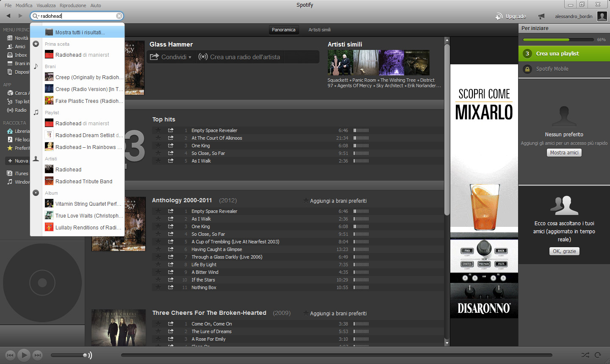Open the File menu
This screenshot has height=364, width=610.
tap(8, 6)
